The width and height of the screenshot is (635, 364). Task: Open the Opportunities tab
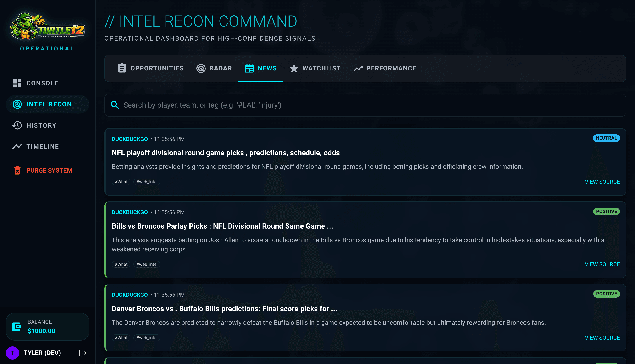[x=150, y=68]
